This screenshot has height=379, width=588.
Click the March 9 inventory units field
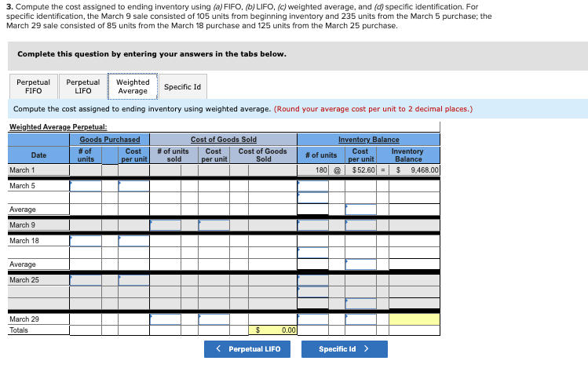[x=312, y=225]
